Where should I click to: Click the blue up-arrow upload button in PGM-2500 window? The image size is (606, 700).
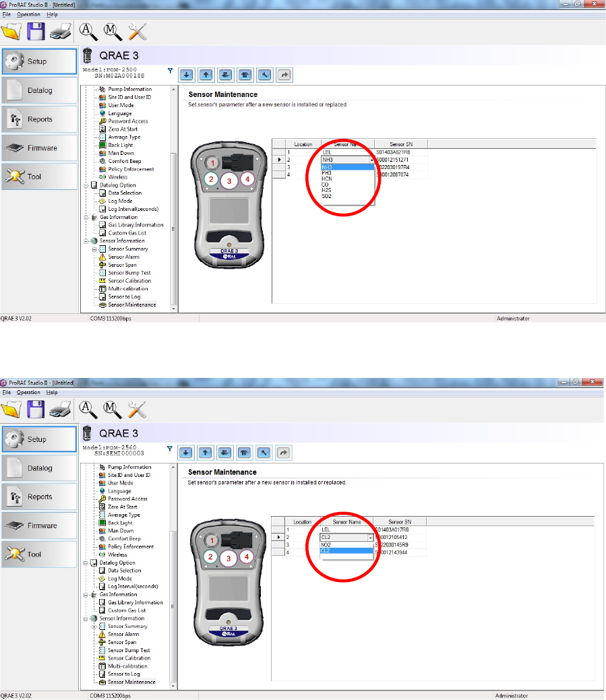click(x=206, y=75)
